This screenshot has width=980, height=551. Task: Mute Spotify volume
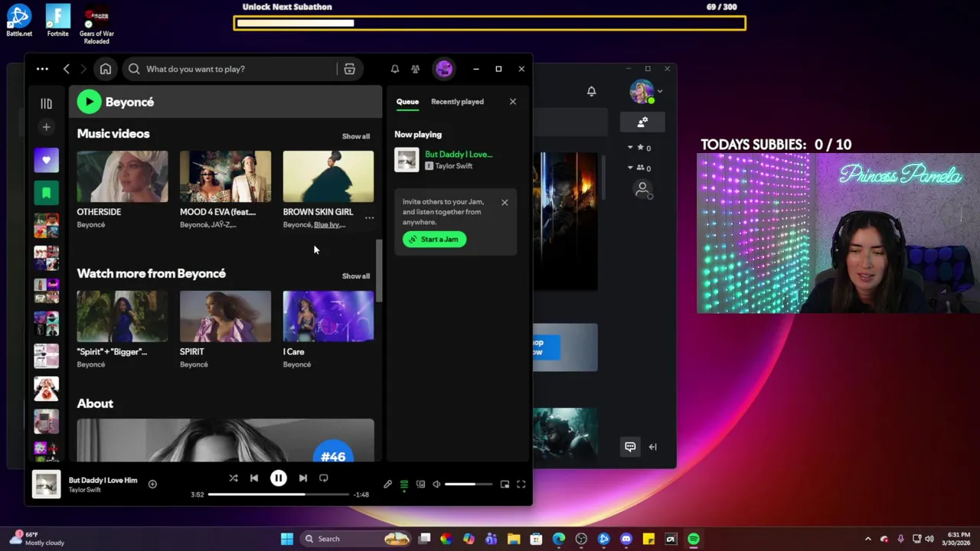pos(436,484)
